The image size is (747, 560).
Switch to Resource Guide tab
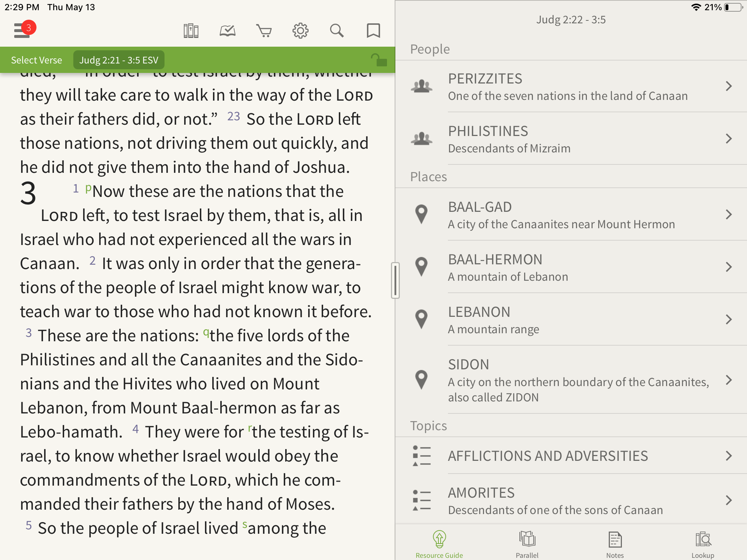click(439, 544)
